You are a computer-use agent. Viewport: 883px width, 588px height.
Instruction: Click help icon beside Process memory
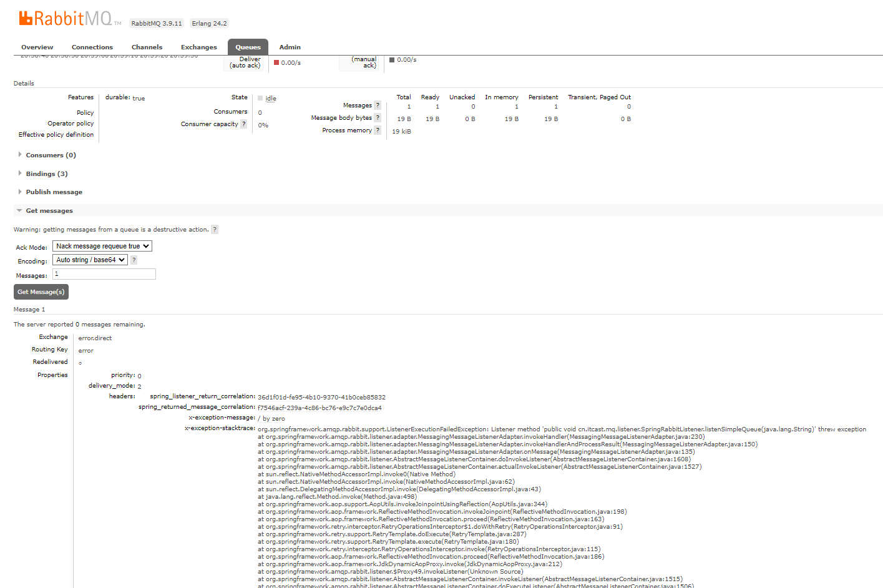pos(378,130)
